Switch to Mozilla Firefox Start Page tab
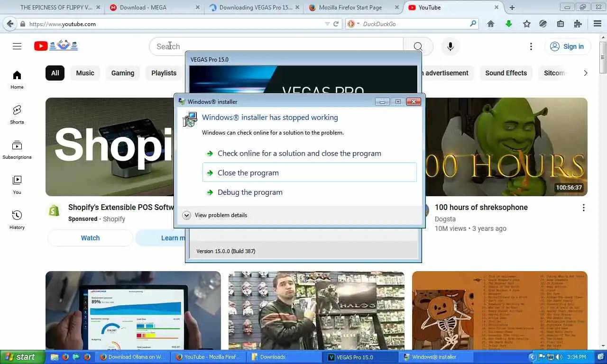 tap(353, 8)
